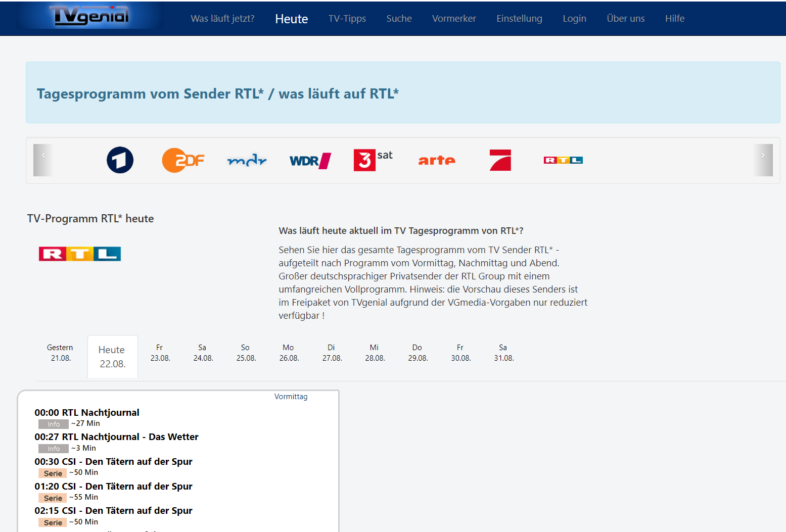Click Info tag under 00:27 Das Wetter
The height and width of the screenshot is (532, 786).
(54, 449)
